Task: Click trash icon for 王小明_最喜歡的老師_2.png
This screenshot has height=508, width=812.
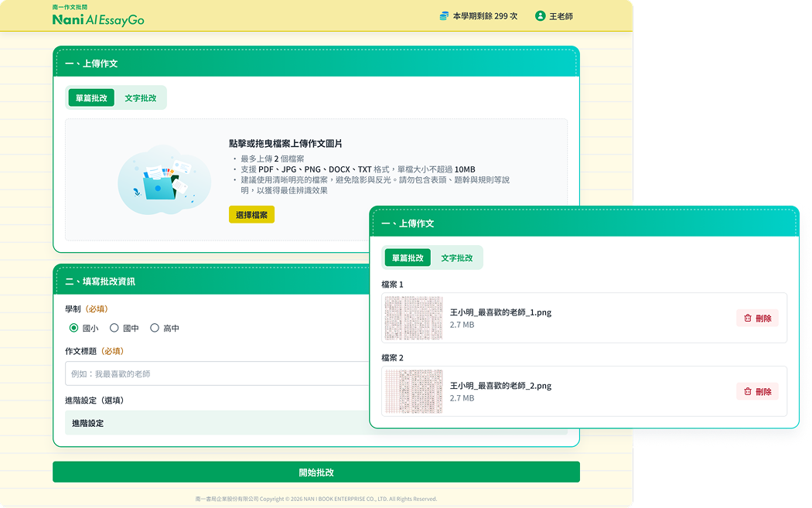Action: pyautogui.click(x=747, y=392)
